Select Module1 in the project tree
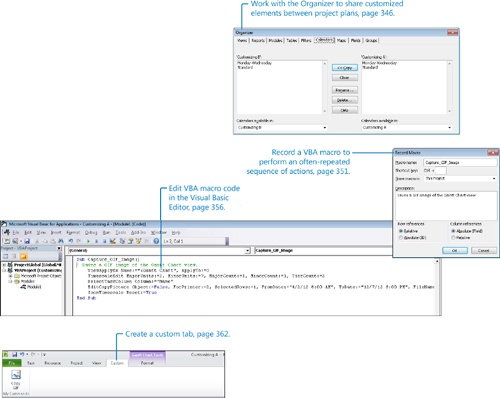 pyautogui.click(x=31, y=287)
